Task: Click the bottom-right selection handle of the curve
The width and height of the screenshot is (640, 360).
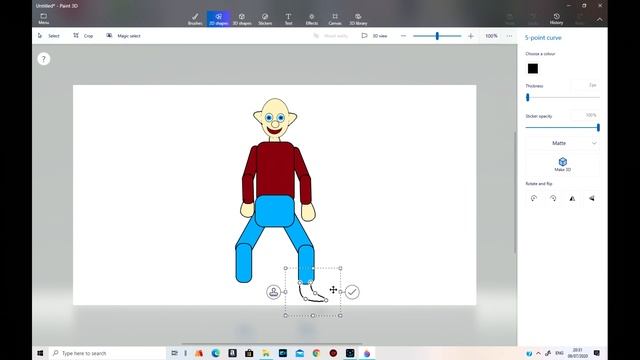Action: tap(340, 316)
